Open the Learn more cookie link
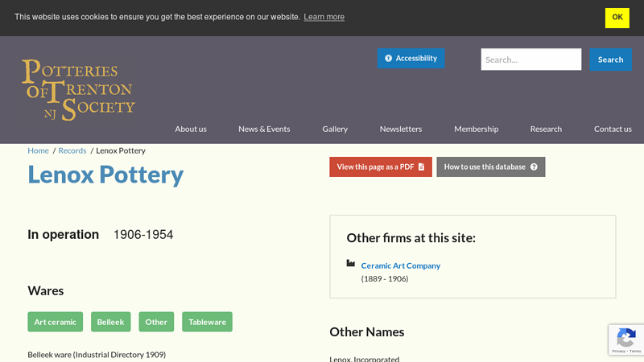Viewport: 644px width, 362px height. (324, 17)
